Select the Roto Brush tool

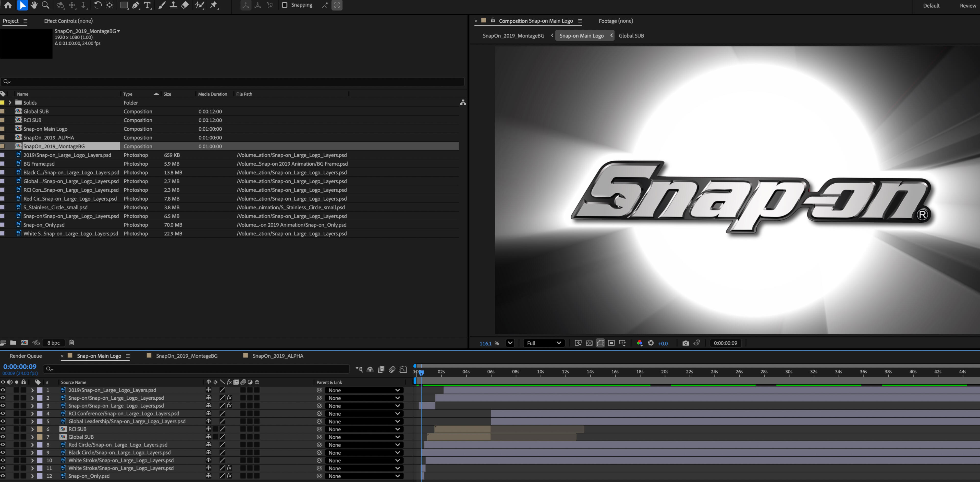(x=199, y=5)
